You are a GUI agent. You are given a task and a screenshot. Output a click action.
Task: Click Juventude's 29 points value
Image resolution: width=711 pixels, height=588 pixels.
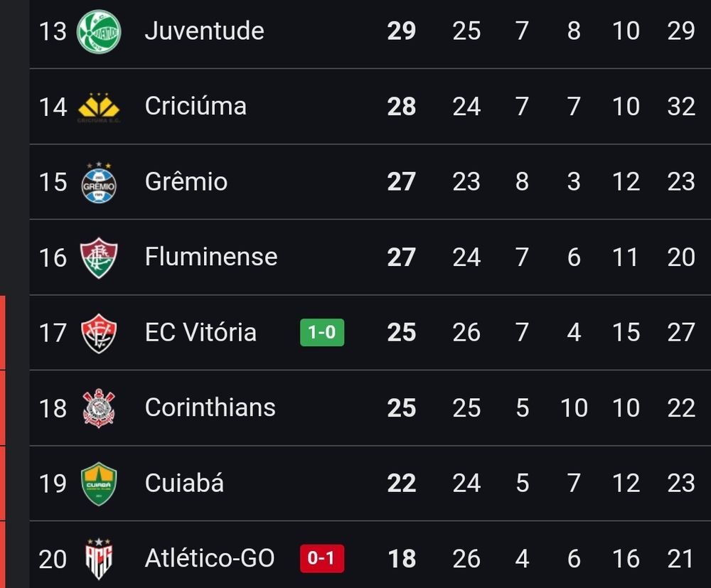click(x=402, y=31)
